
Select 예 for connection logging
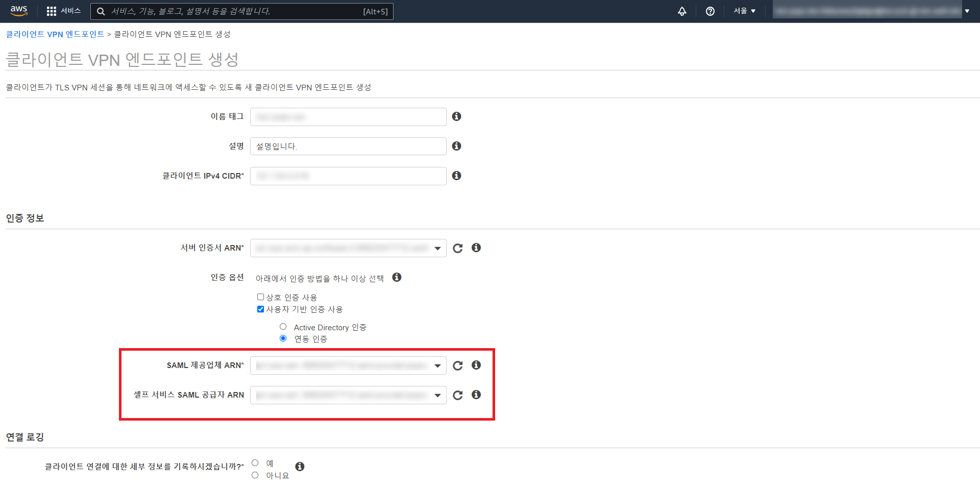(x=255, y=463)
